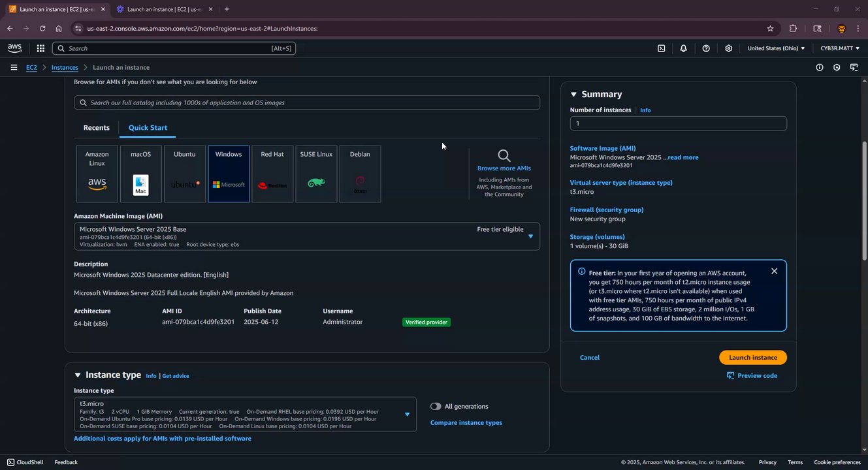Switch to the second Launch an instance browser tab
This screenshot has width=868, height=470.
163,9
